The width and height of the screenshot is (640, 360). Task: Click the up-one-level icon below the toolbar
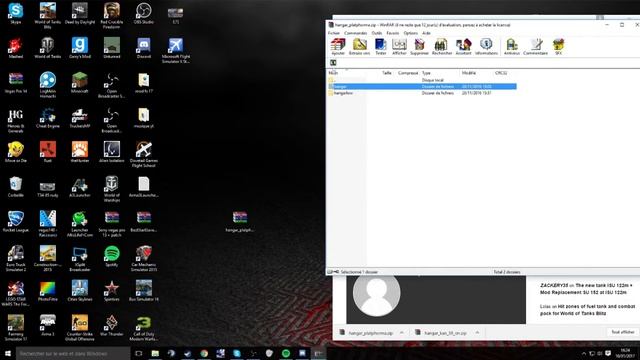[333, 62]
